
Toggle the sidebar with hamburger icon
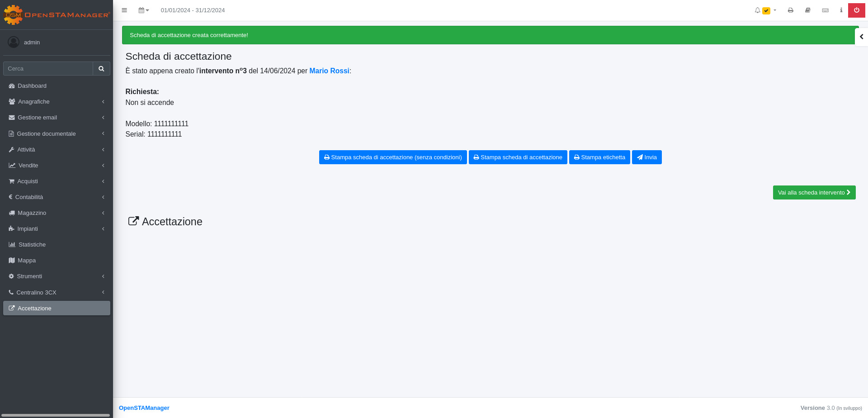(x=124, y=10)
